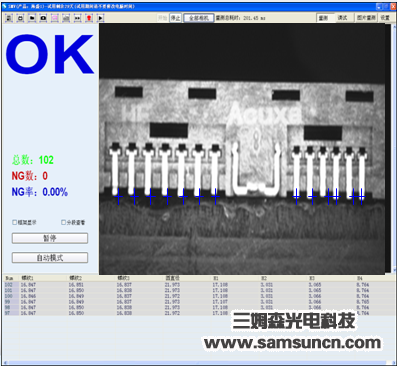Open the folder icon in toolbar
Viewport: 397px width, 366px height.
[x=32, y=18]
